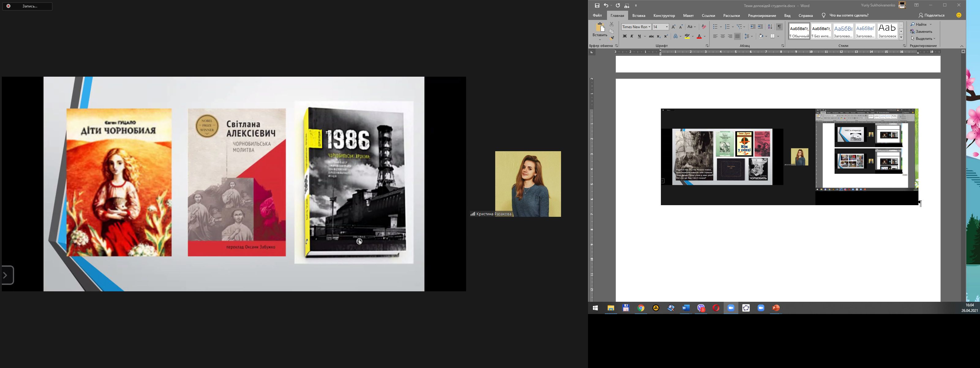
Task: Click the Save icon in quick access toolbar
Action: (x=597, y=5)
